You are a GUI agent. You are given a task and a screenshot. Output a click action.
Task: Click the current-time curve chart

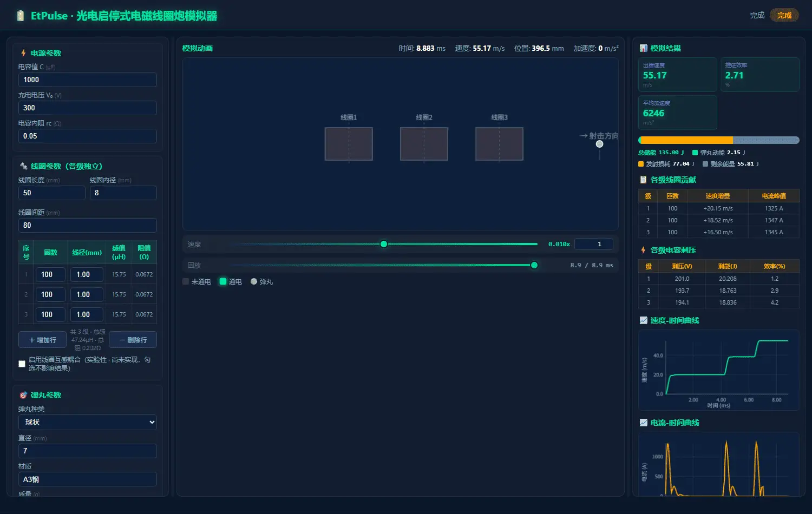tap(719, 464)
